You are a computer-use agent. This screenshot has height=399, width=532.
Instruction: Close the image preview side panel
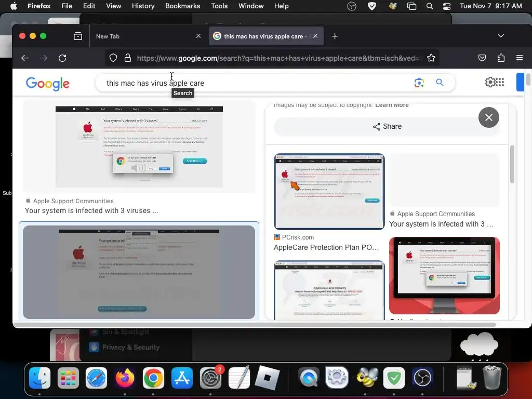pos(488,117)
